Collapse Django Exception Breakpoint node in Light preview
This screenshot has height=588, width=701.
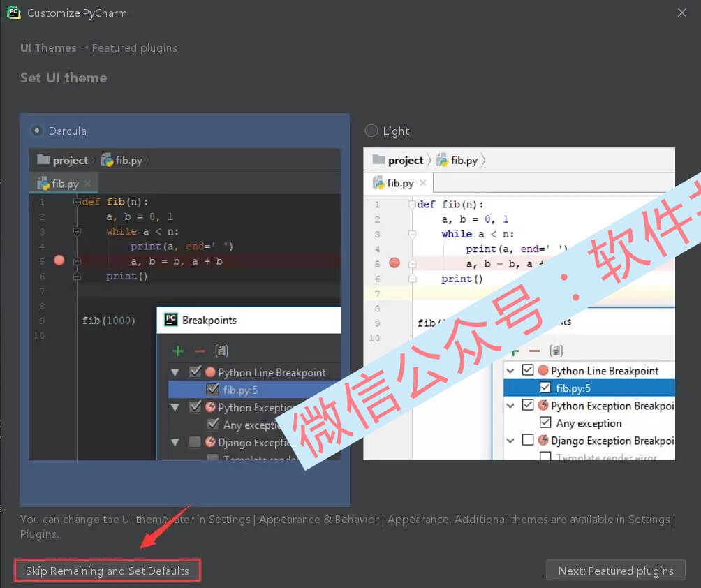(510, 441)
